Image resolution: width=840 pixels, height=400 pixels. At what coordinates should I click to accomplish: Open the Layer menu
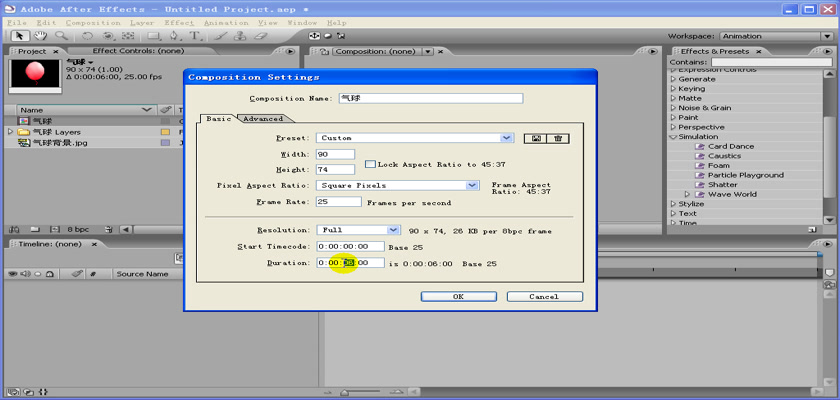[x=141, y=23]
